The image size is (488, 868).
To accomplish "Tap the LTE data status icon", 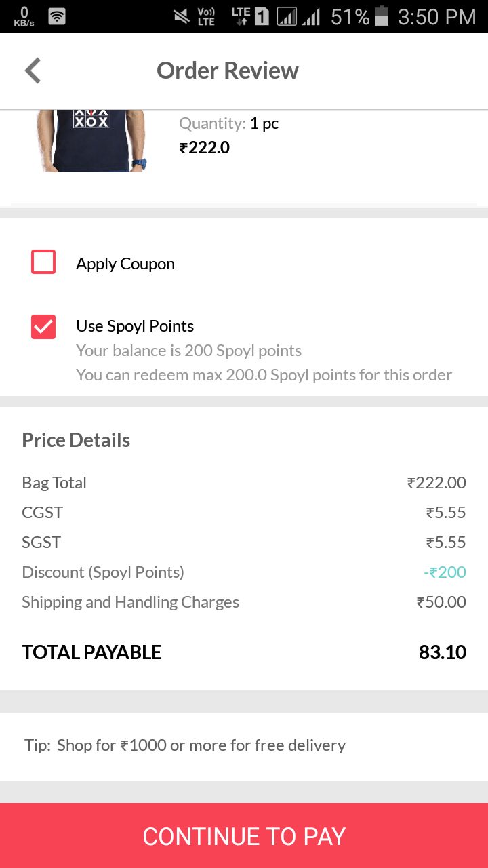I will click(x=240, y=16).
